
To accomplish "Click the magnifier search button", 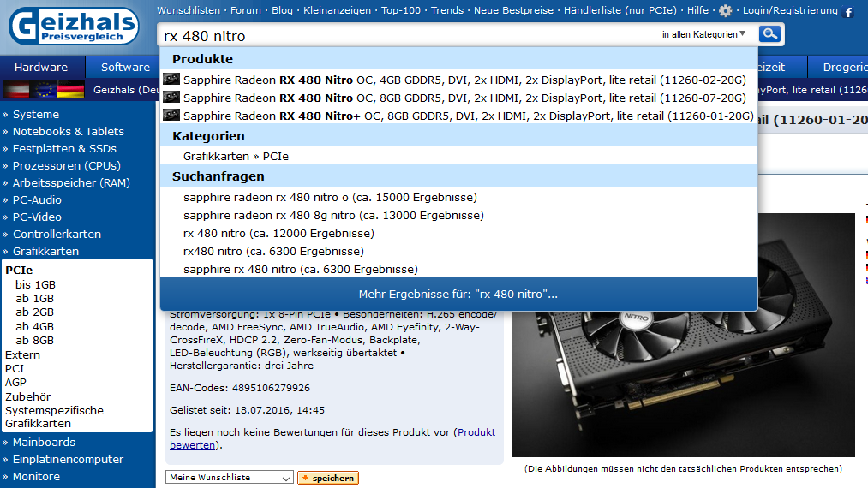I will coord(769,33).
